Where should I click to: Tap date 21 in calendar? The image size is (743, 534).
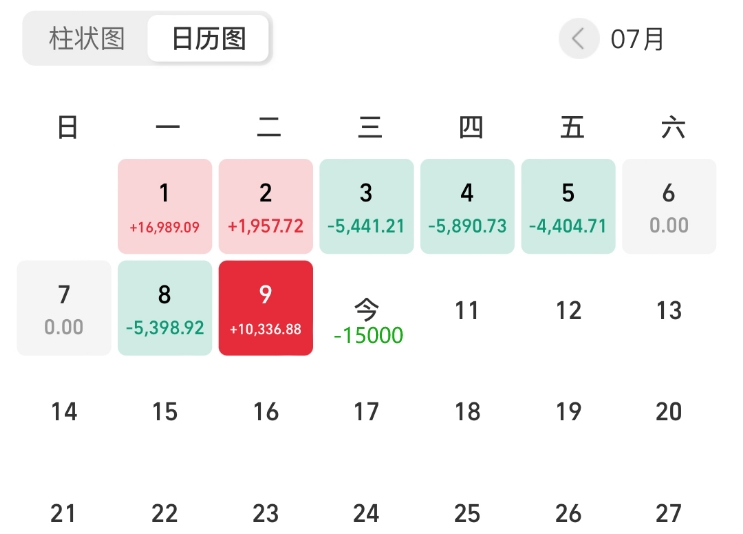(63, 514)
